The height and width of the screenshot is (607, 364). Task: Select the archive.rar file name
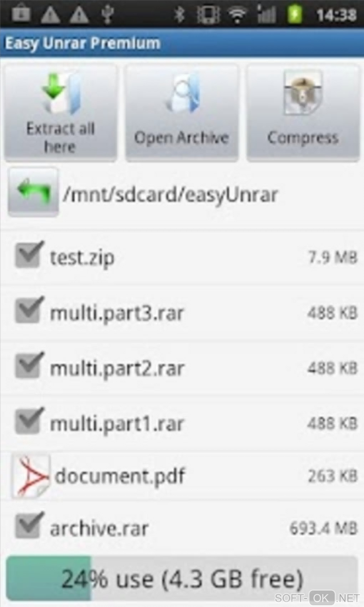(x=99, y=529)
